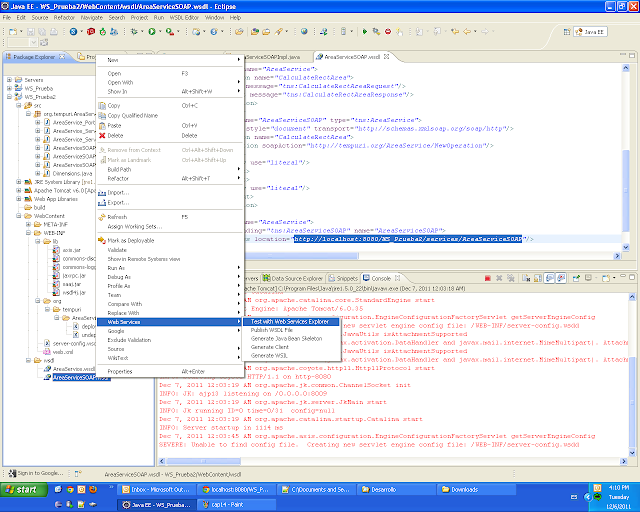The image size is (640, 512).
Task: Select AreaServiceSOAP.wsdl editor tab
Action: point(353,57)
